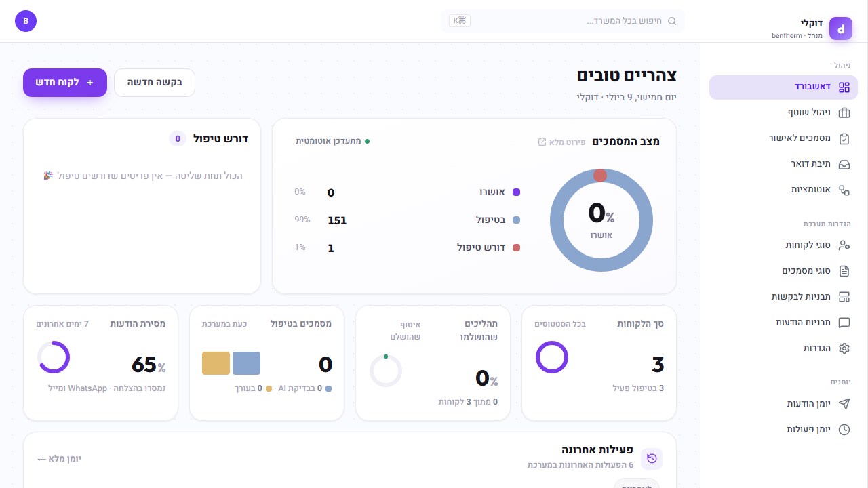Open the יומן מלא link
Viewport: 868px width, 488px height.
click(59, 459)
